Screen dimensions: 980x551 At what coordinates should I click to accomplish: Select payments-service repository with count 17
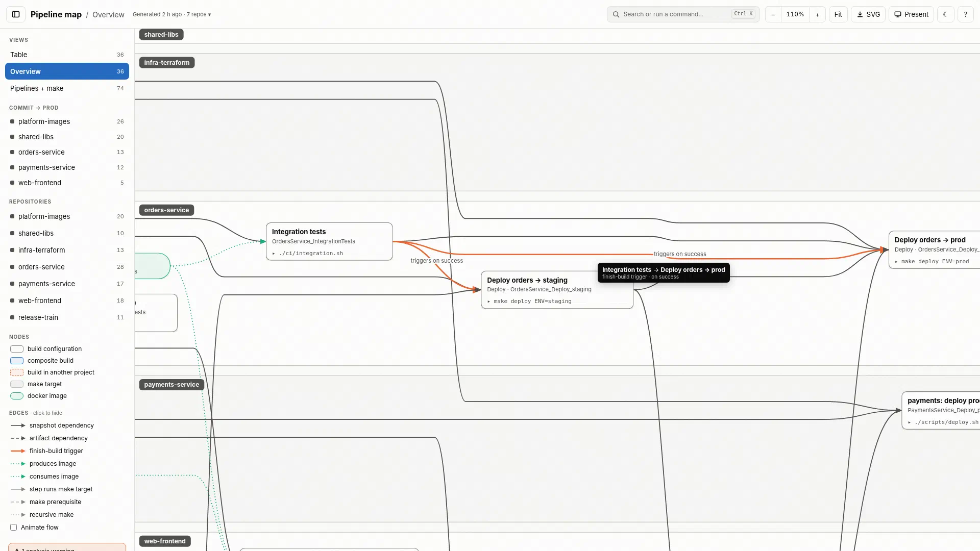point(67,284)
